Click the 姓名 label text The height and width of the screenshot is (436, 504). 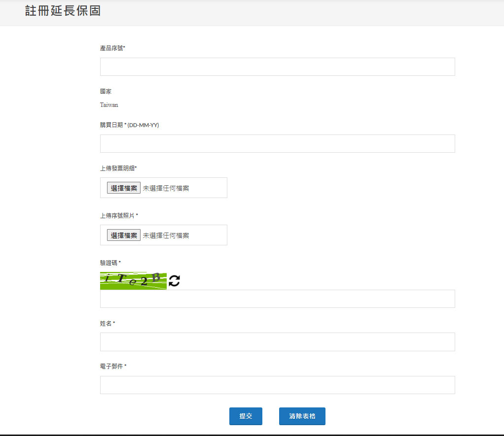pos(108,323)
